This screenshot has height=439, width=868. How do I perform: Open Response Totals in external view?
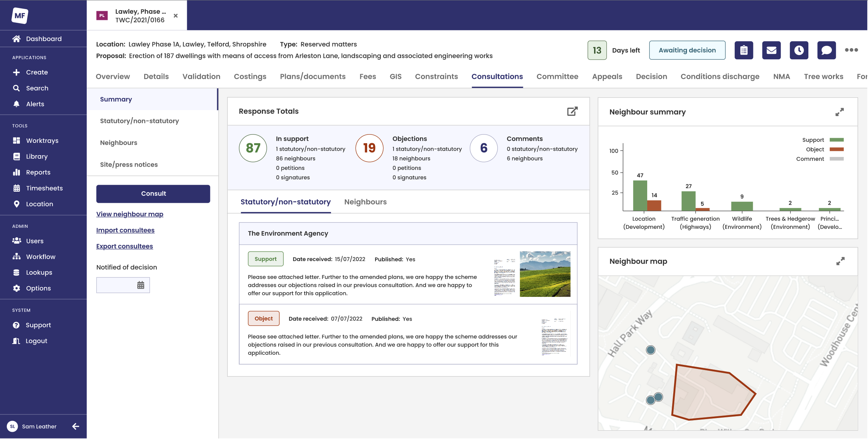click(572, 111)
